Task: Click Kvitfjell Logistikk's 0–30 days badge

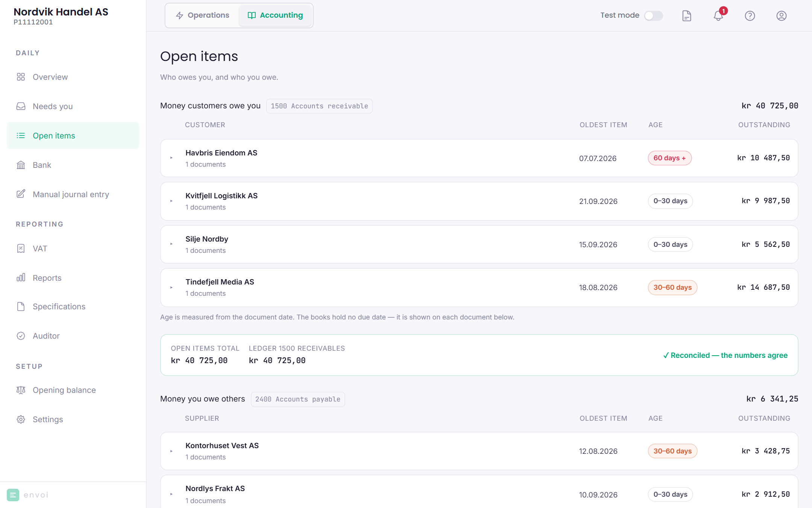Action: tap(670, 201)
